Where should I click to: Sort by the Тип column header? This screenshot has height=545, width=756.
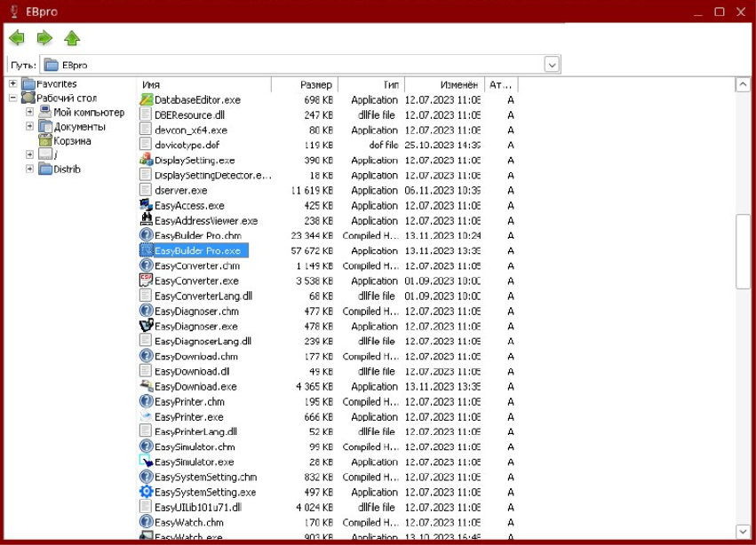click(x=371, y=85)
